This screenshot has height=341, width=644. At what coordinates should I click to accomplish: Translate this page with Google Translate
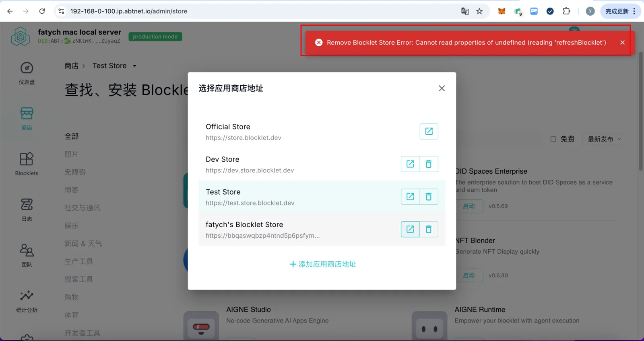point(465,11)
